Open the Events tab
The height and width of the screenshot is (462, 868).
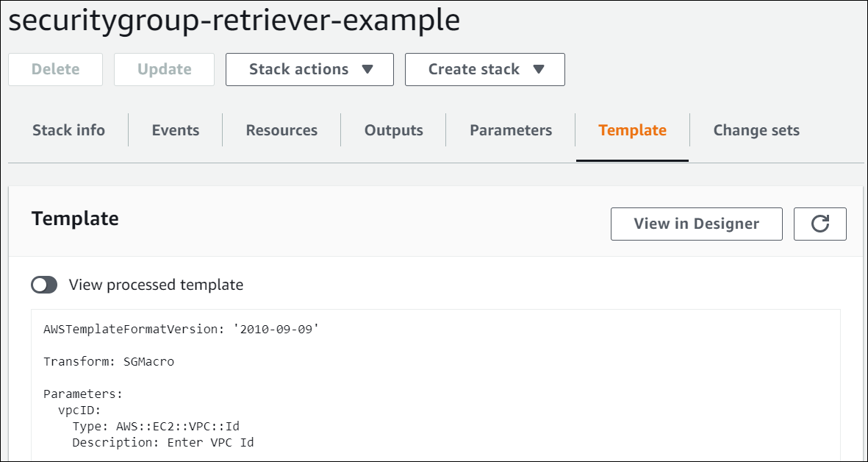click(x=175, y=130)
